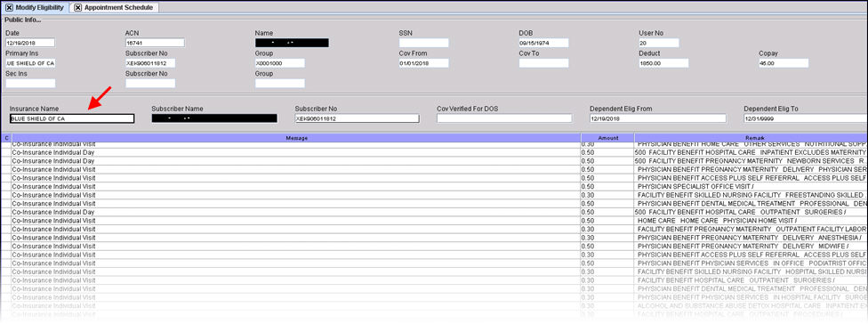Select the empty SSN field

(423, 43)
